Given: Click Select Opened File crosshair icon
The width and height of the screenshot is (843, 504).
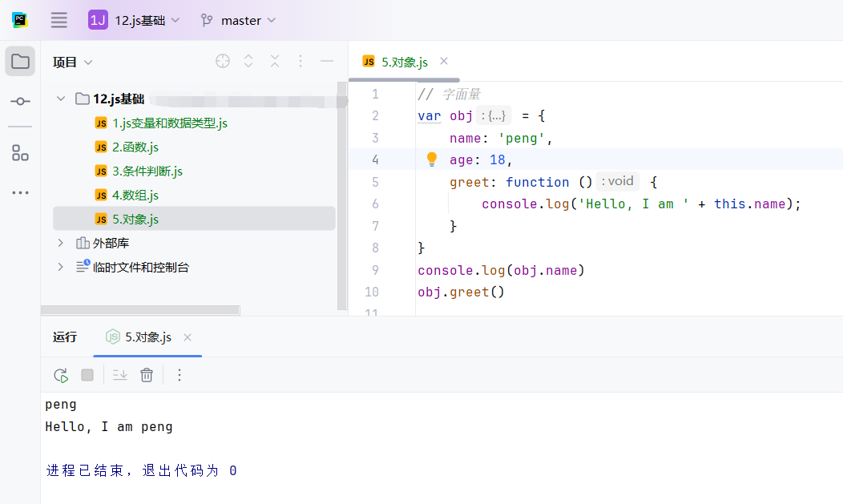Looking at the screenshot, I should coord(223,61).
